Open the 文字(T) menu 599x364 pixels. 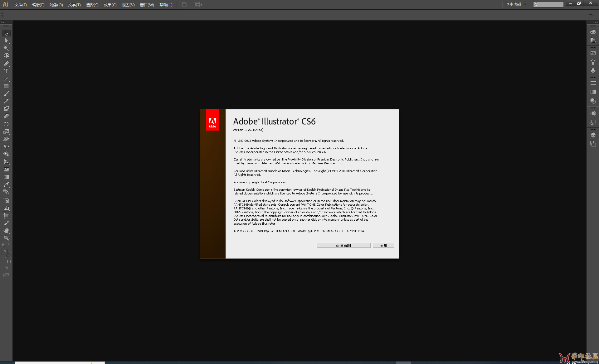(x=74, y=5)
